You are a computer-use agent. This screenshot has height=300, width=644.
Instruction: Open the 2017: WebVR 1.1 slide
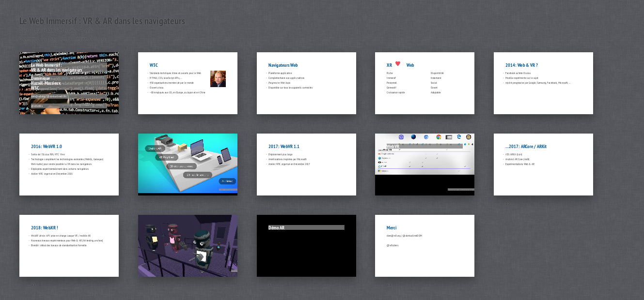point(306,165)
